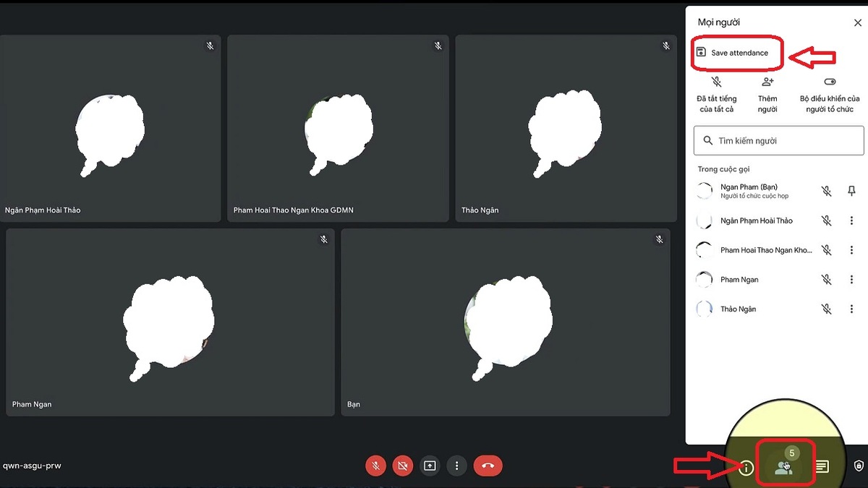Select the Pham Hoai Thao Ngan Khoa GDMN tile
The width and height of the screenshot is (868, 488).
[x=338, y=128]
